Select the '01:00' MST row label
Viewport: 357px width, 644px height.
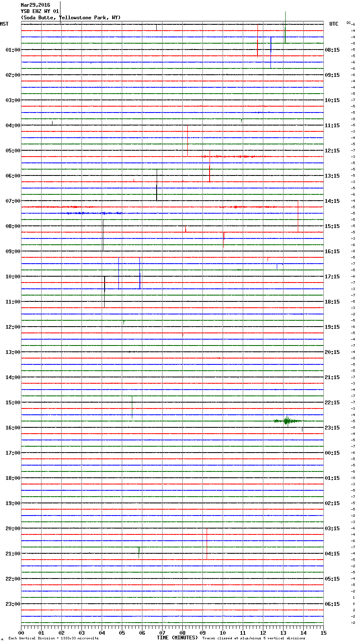pos(13,50)
